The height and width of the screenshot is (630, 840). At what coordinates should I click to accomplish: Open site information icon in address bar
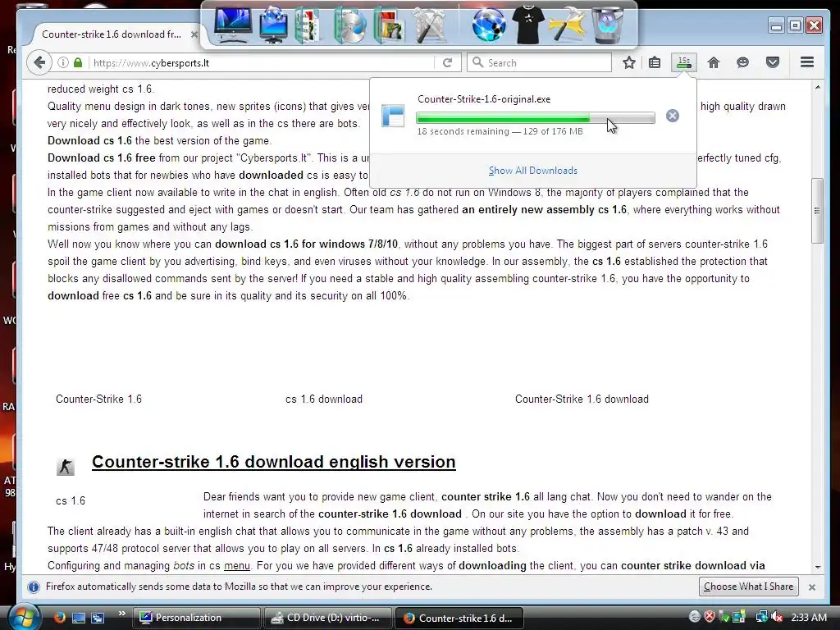coord(62,62)
